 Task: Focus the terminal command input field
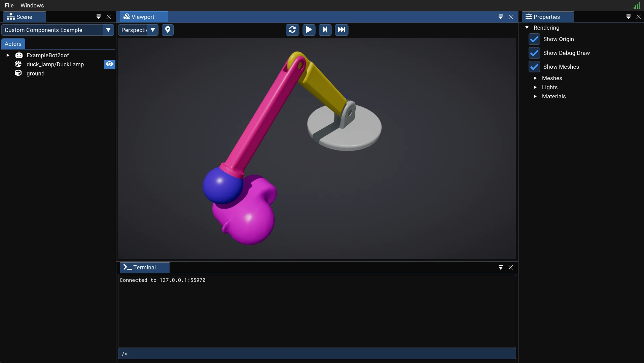[317, 354]
